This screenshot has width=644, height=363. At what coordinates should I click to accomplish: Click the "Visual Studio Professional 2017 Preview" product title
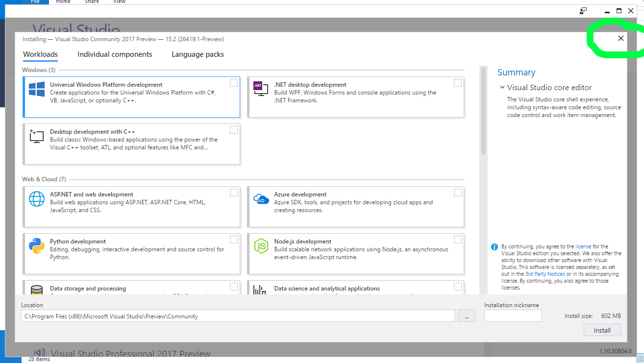(x=131, y=354)
